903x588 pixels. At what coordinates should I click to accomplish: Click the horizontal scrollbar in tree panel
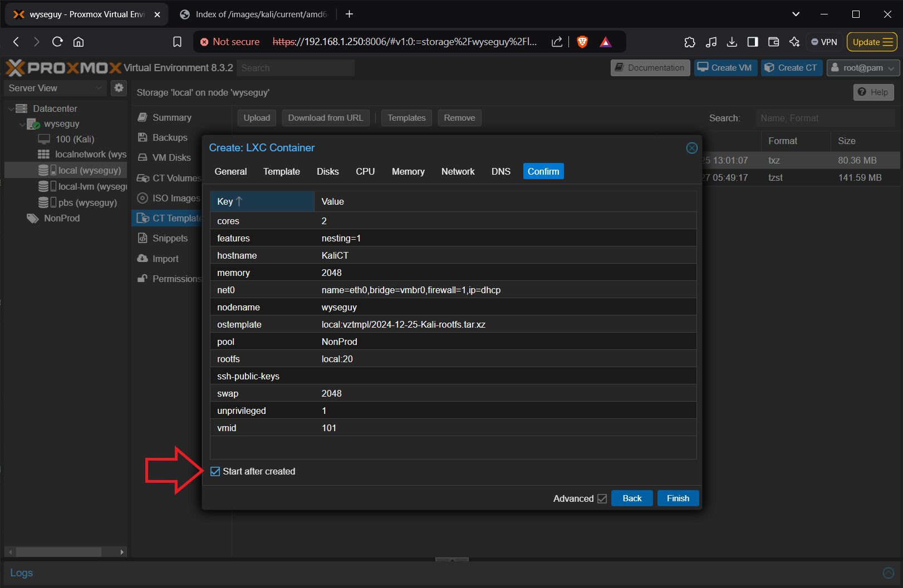click(58, 552)
